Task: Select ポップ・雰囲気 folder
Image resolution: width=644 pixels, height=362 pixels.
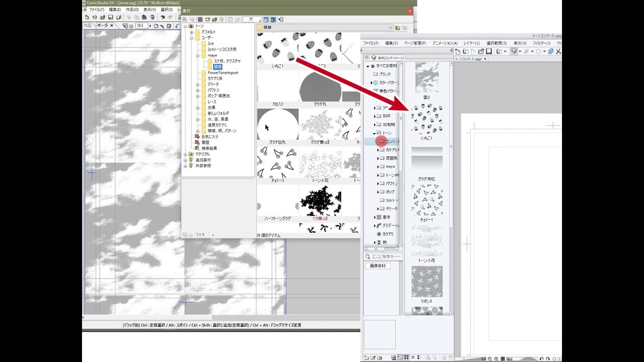Action: click(x=218, y=96)
